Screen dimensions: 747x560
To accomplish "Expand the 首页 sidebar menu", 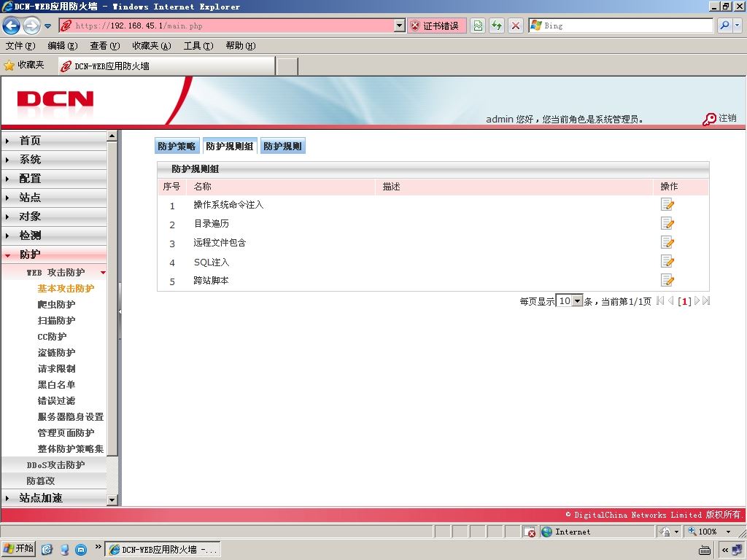I will click(x=53, y=141).
